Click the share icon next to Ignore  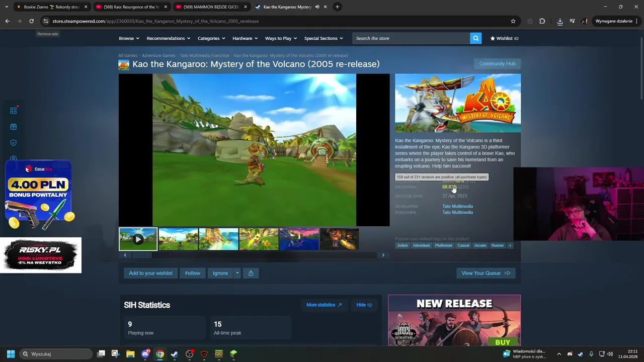(251, 273)
